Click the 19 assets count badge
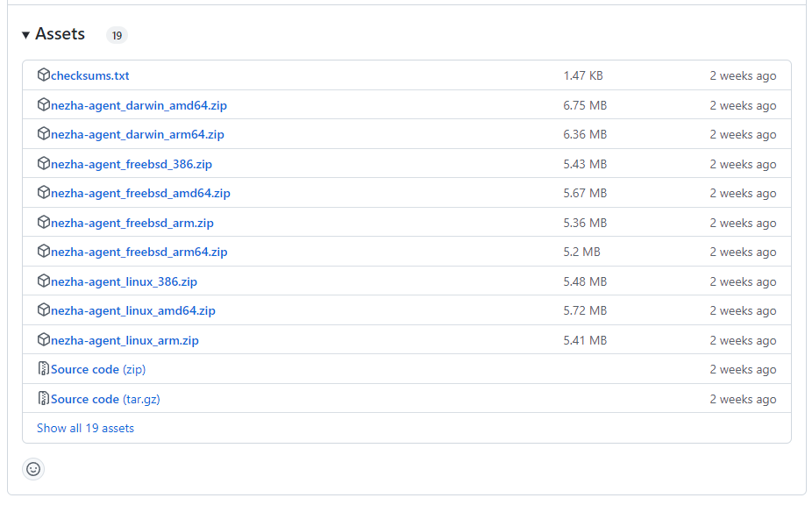 pos(117,35)
